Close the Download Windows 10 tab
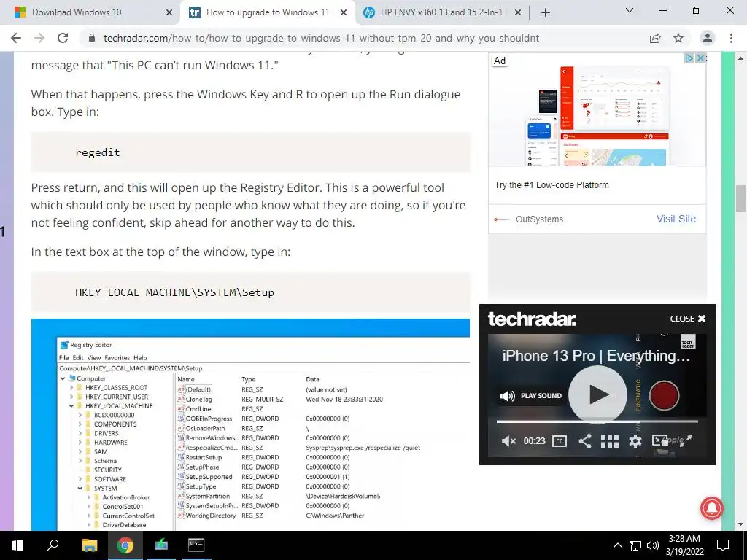 169,12
